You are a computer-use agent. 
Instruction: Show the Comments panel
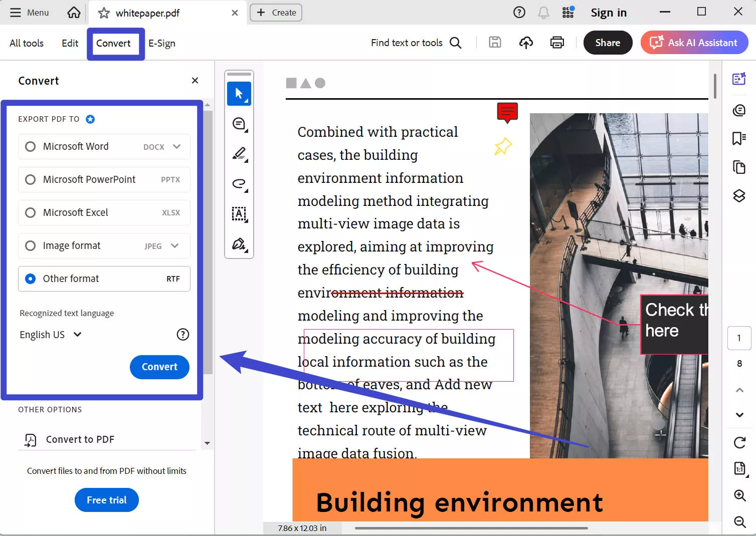(739, 110)
